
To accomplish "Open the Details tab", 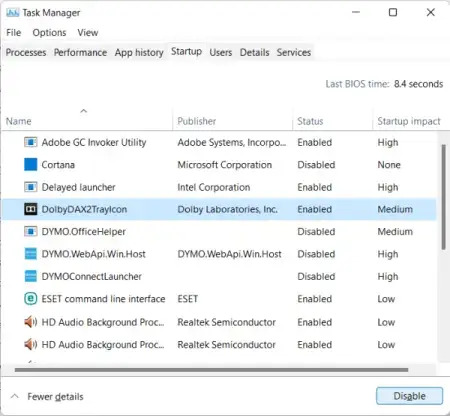I will point(254,52).
